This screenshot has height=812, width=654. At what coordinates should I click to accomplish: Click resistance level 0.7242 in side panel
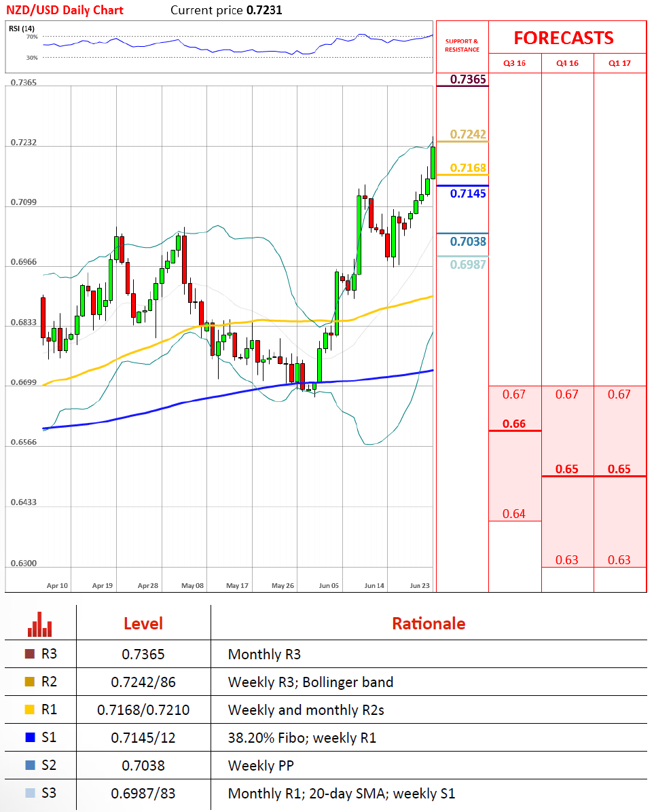tap(468, 134)
